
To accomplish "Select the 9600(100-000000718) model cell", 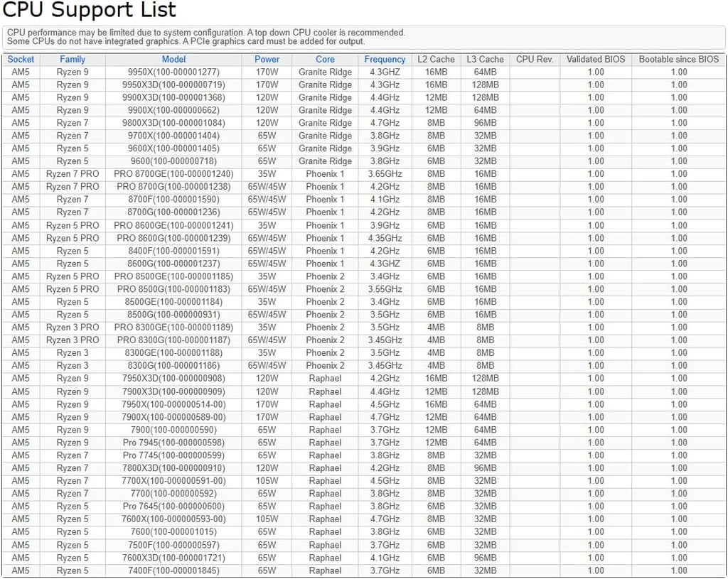I will 173,161.
